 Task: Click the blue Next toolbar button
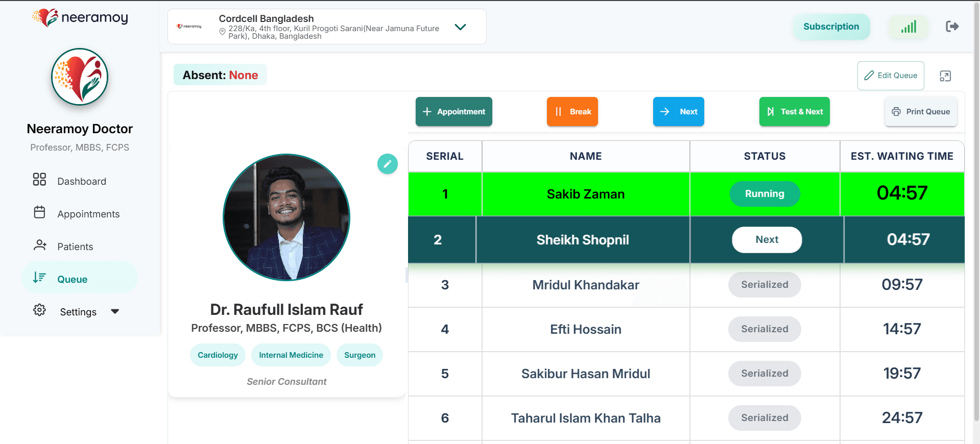pos(678,112)
